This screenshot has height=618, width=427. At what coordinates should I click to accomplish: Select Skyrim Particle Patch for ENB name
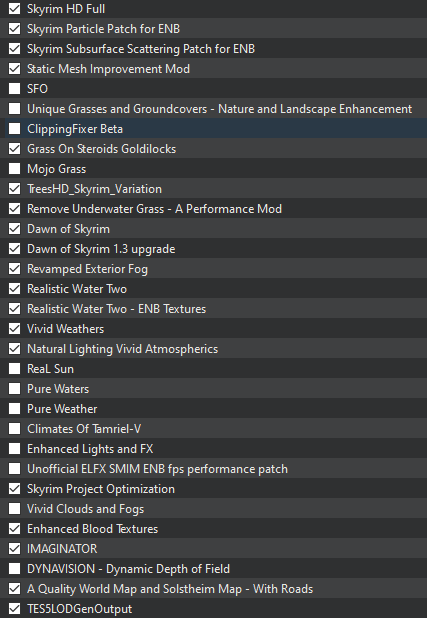point(103,29)
